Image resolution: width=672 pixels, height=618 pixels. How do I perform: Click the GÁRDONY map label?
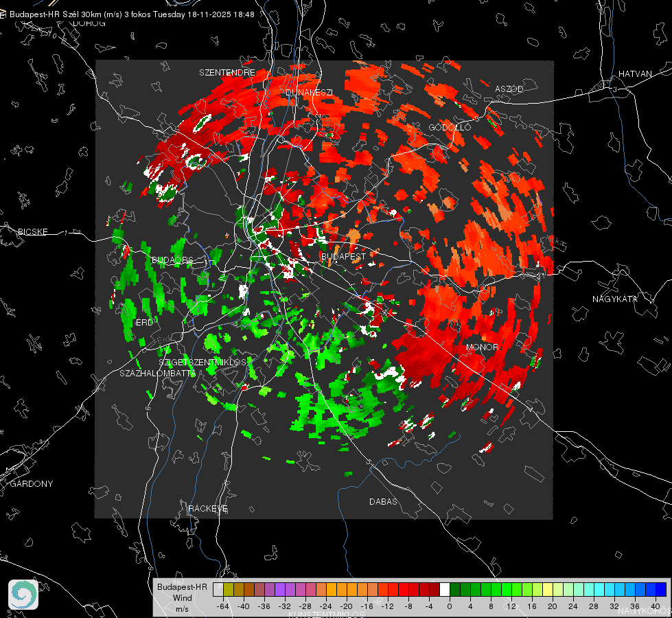(32, 484)
